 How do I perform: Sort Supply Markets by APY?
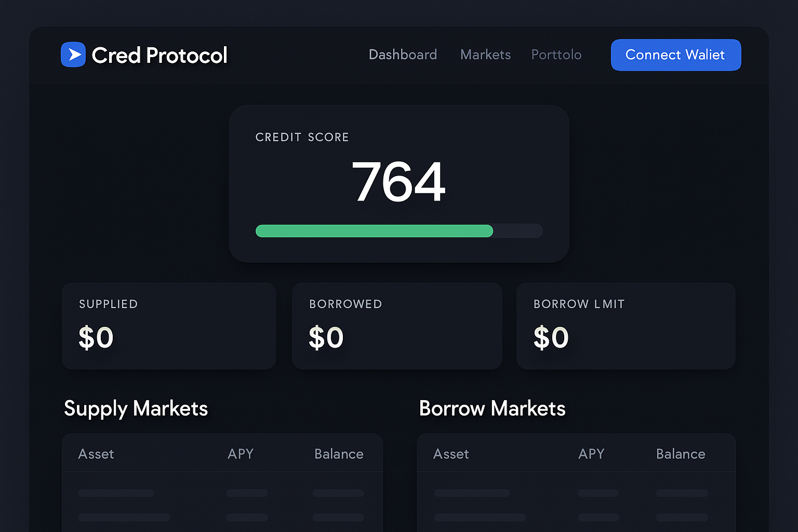click(x=240, y=454)
